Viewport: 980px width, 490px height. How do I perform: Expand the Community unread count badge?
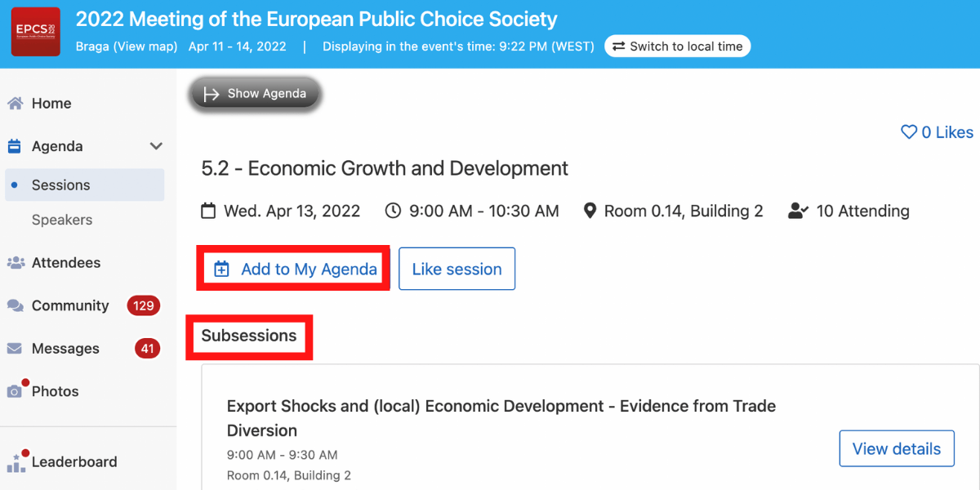point(143,305)
